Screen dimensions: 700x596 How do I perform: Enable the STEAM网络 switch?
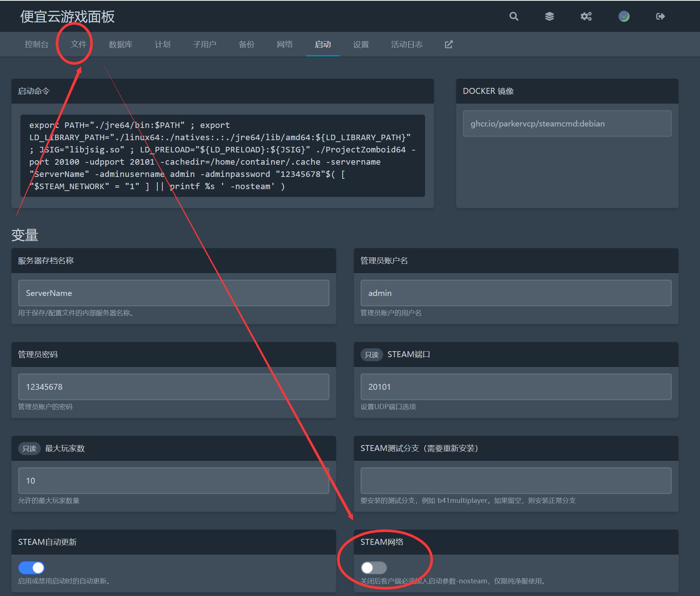[374, 568]
